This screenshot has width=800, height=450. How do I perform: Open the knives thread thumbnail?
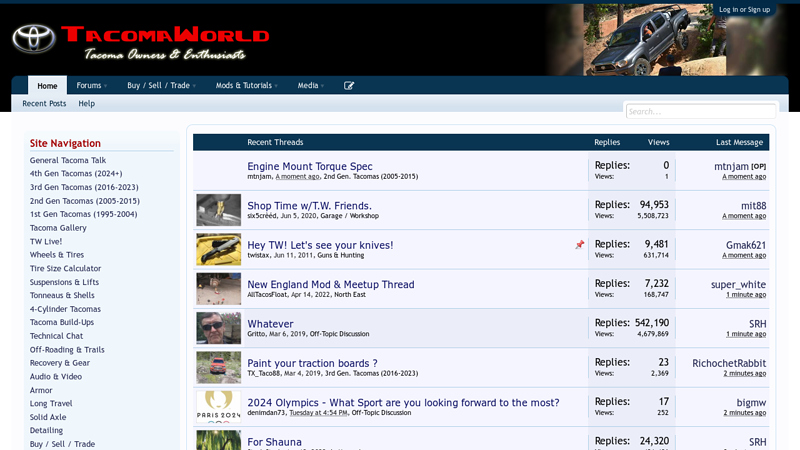pyautogui.click(x=218, y=249)
